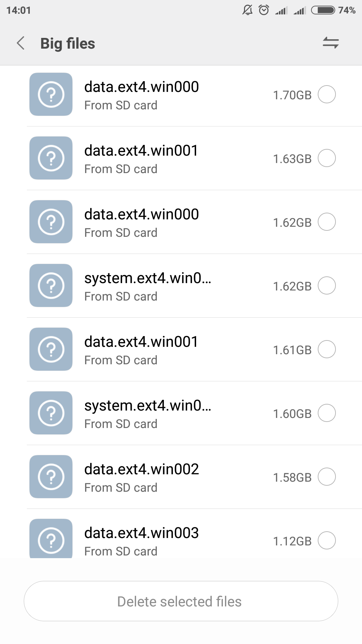Select the 1.63GB file radio button

327,158
